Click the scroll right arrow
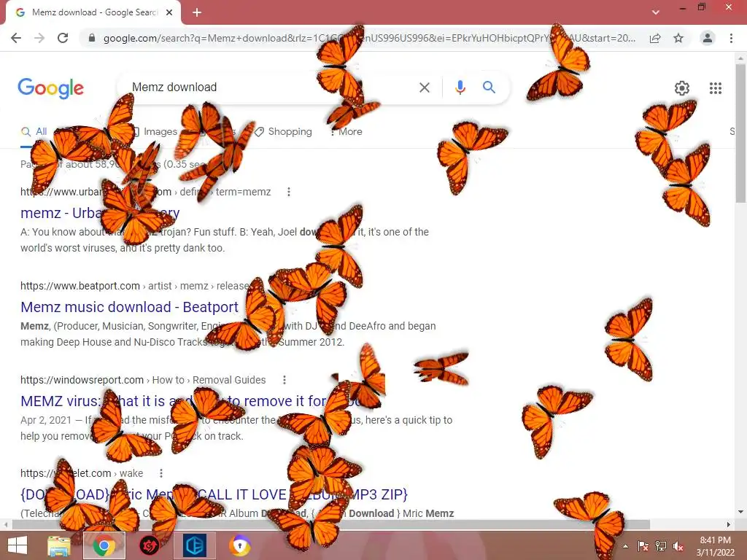 click(x=729, y=524)
